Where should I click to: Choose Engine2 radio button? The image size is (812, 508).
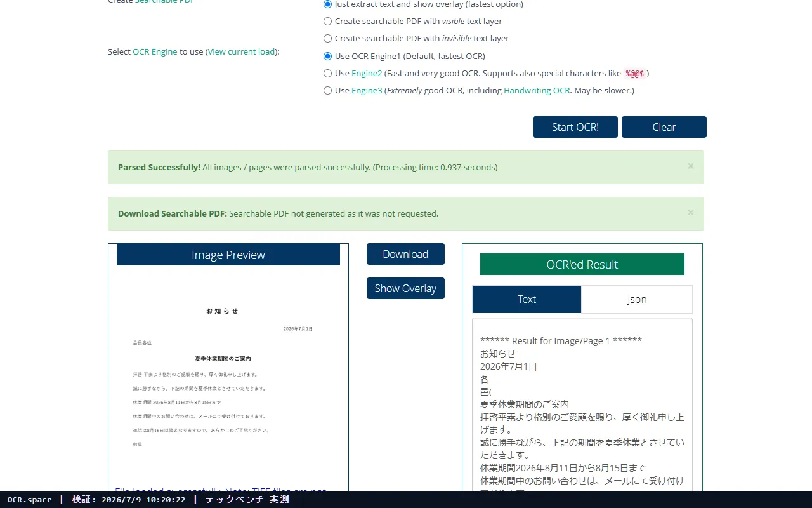[x=327, y=73]
